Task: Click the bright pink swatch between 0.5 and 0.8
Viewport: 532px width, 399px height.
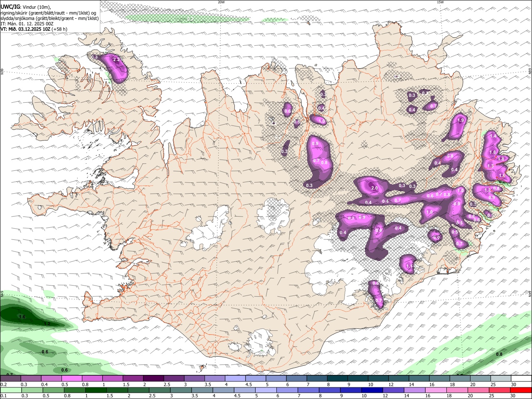Action: pyautogui.click(x=71, y=379)
